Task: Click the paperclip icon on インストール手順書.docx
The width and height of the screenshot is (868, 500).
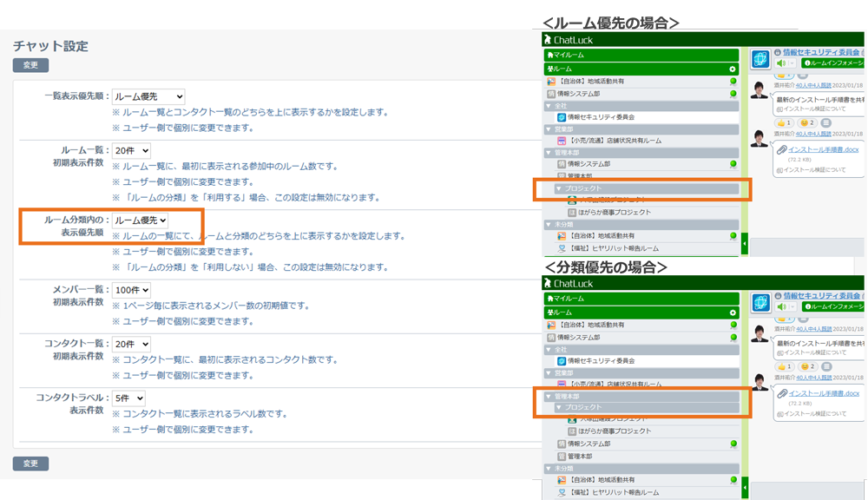Action: 782,150
